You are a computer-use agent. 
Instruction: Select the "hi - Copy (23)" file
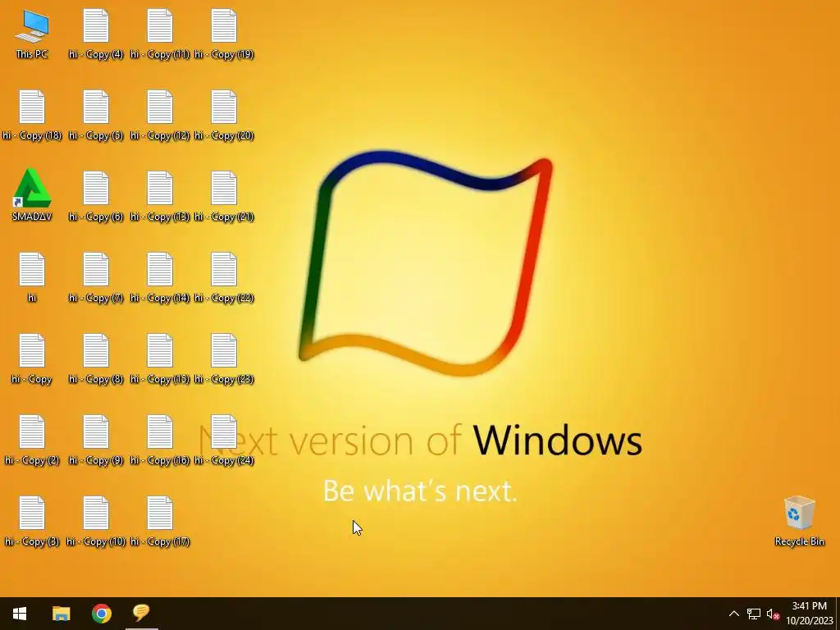(224, 359)
